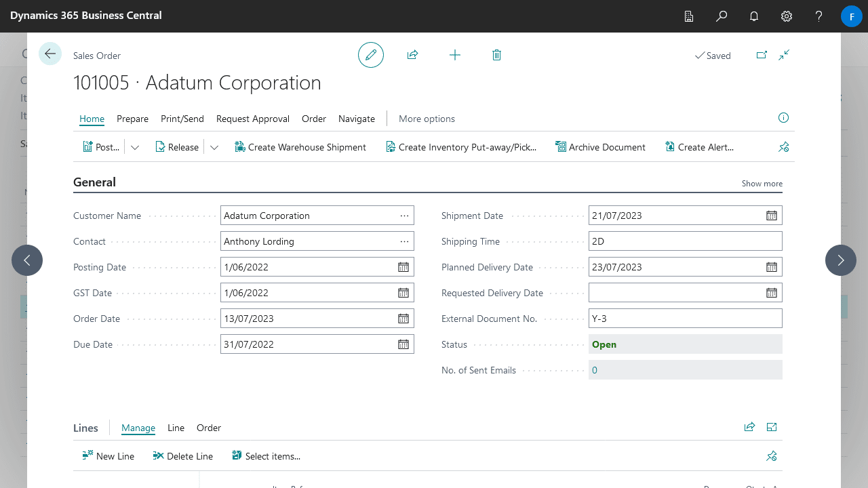Open Customer Name lookup ellipsis
The width and height of the screenshot is (868, 488).
[405, 216]
